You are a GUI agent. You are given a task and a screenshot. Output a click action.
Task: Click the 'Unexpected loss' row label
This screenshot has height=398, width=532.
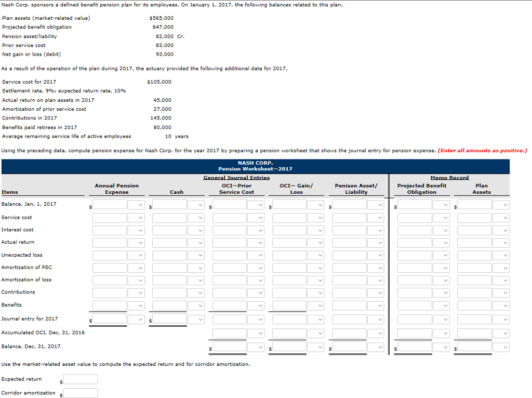[x=22, y=255]
